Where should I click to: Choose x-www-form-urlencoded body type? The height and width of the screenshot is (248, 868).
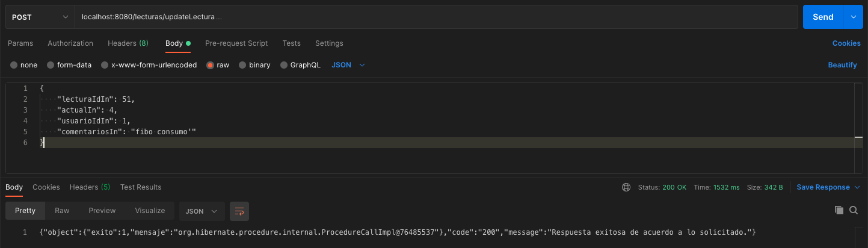(105, 65)
